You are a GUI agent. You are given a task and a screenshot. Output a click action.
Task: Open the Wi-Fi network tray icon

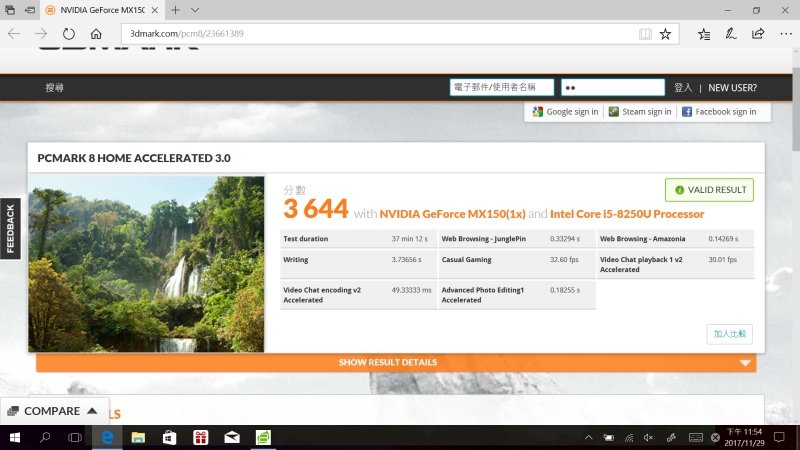[x=629, y=437]
